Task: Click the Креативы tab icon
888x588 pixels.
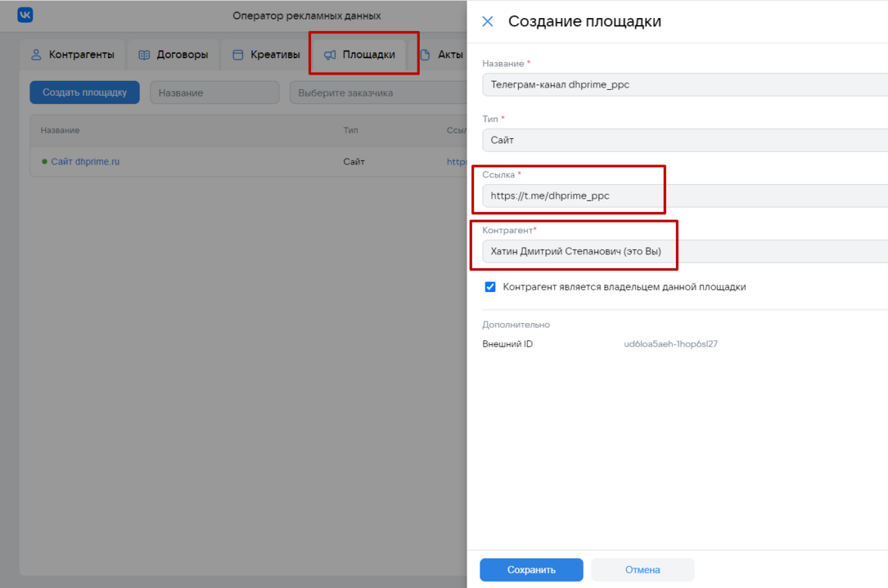Action: pyautogui.click(x=238, y=55)
